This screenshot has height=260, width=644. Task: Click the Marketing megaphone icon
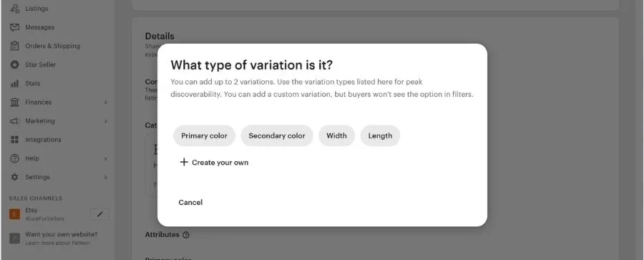[15, 121]
